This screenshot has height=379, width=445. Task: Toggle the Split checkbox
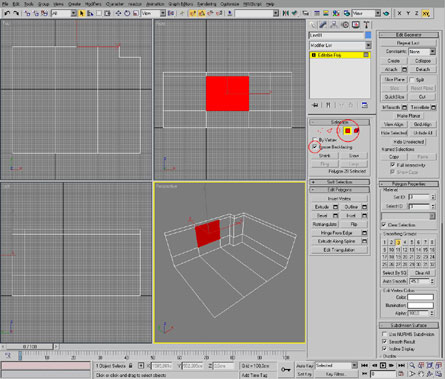pyautogui.click(x=412, y=80)
